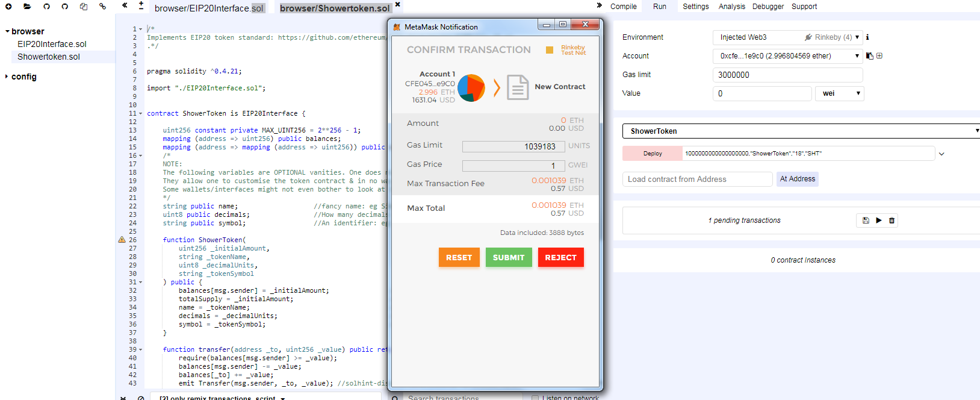Collapse the browser folder in file tree
The height and width of the screenshot is (400, 980).
(x=7, y=31)
